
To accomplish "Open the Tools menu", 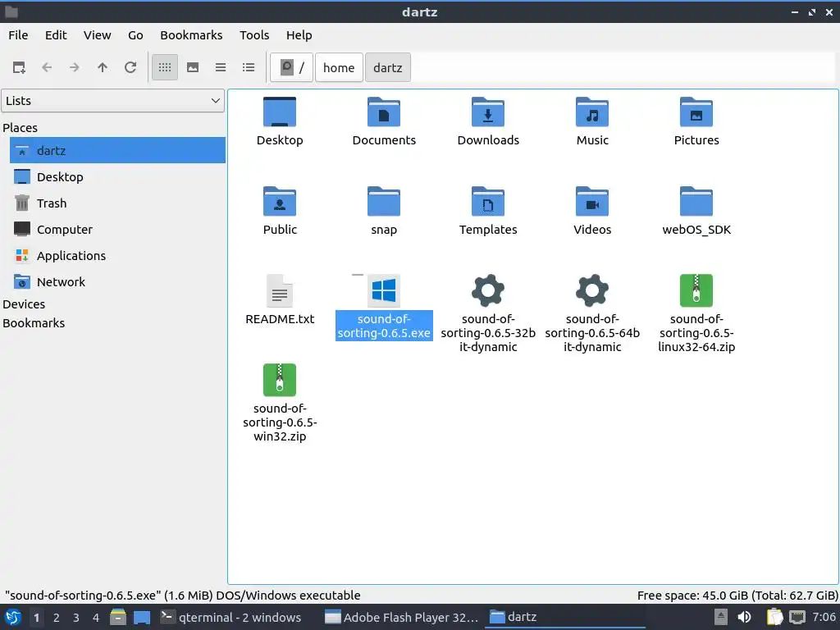I will click(x=254, y=35).
